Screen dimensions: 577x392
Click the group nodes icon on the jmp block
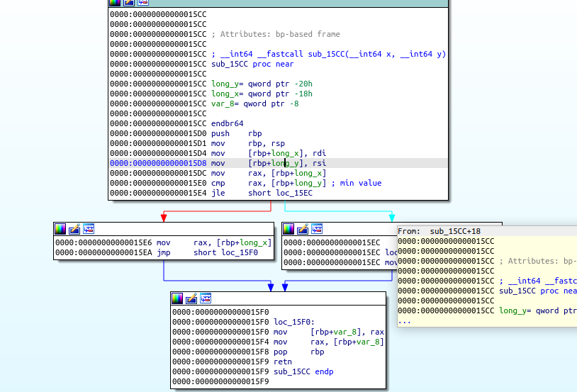coord(89,229)
